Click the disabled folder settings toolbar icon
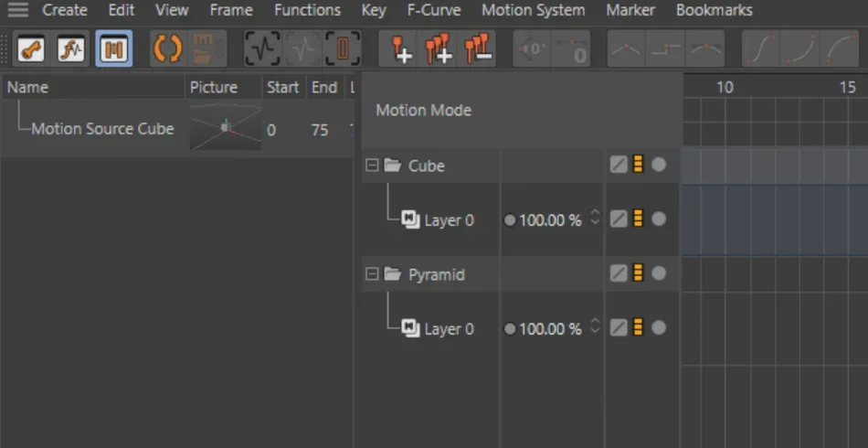Image resolution: width=868 pixels, height=448 pixels. click(209, 48)
